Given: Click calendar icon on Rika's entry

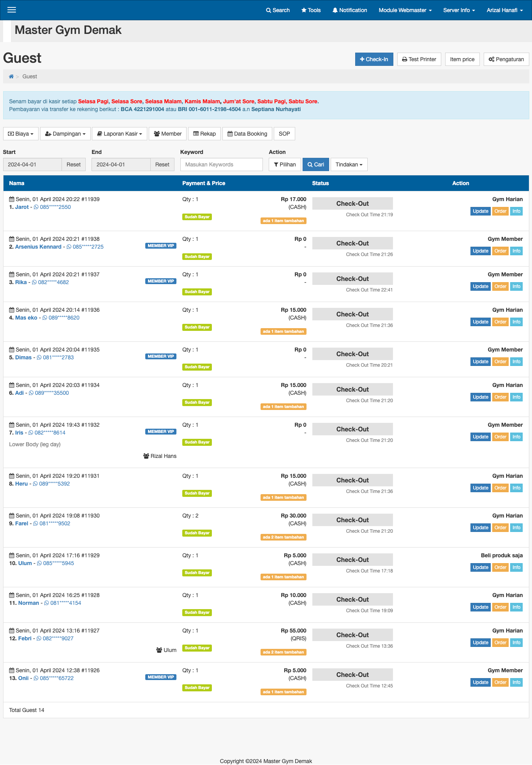Looking at the screenshot, I should tap(12, 275).
